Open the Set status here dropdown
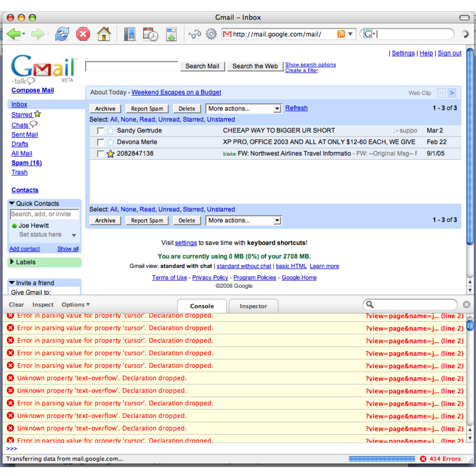 click(74, 235)
